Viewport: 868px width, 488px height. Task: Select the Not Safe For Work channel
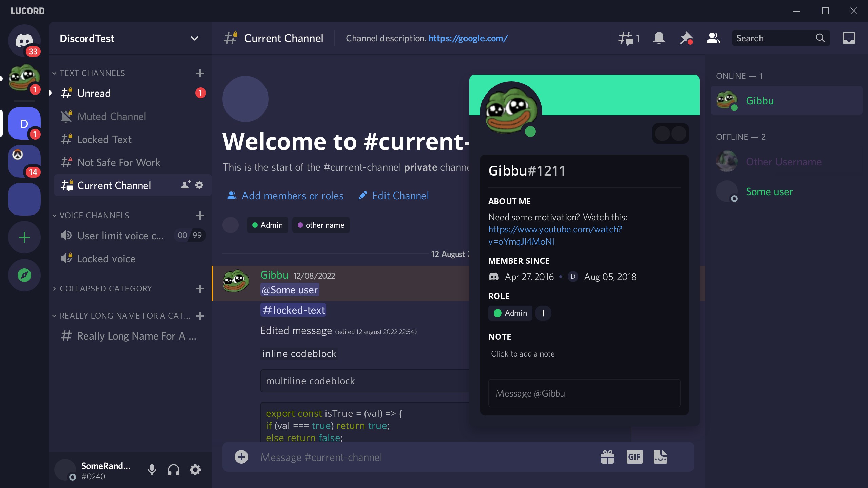pyautogui.click(x=119, y=163)
